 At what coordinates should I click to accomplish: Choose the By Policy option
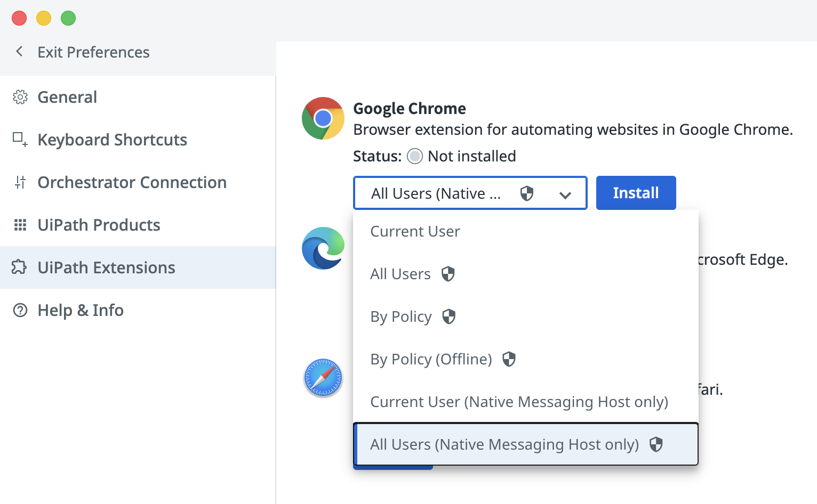point(526,316)
